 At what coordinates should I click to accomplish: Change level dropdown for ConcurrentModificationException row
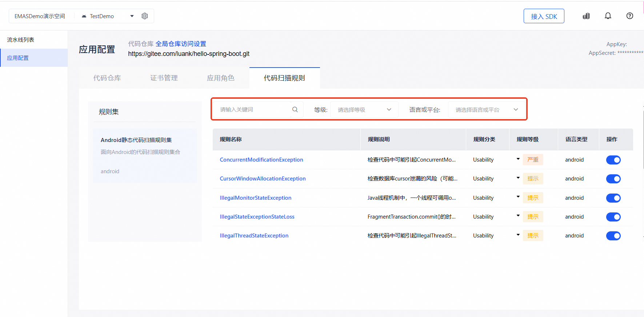tap(518, 159)
